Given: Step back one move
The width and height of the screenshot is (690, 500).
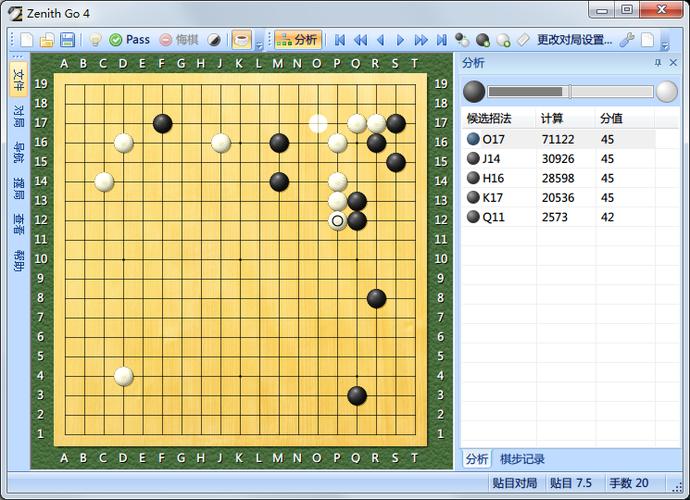Looking at the screenshot, I should (381, 40).
